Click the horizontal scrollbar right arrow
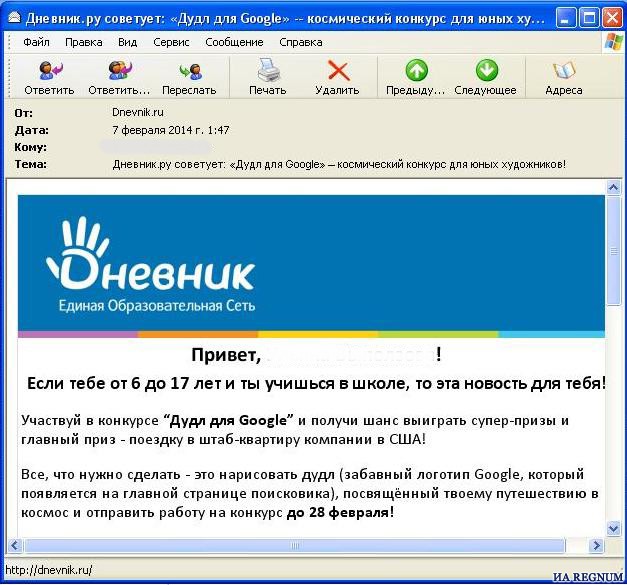Screen dimensions: 627x585 (x=596, y=545)
